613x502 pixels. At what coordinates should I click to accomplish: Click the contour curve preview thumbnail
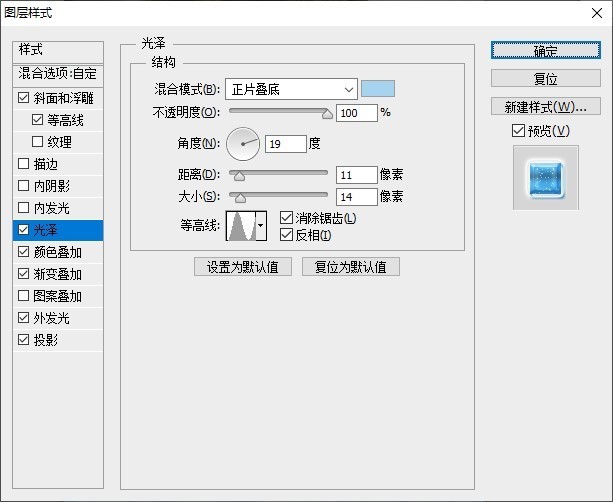(240, 226)
